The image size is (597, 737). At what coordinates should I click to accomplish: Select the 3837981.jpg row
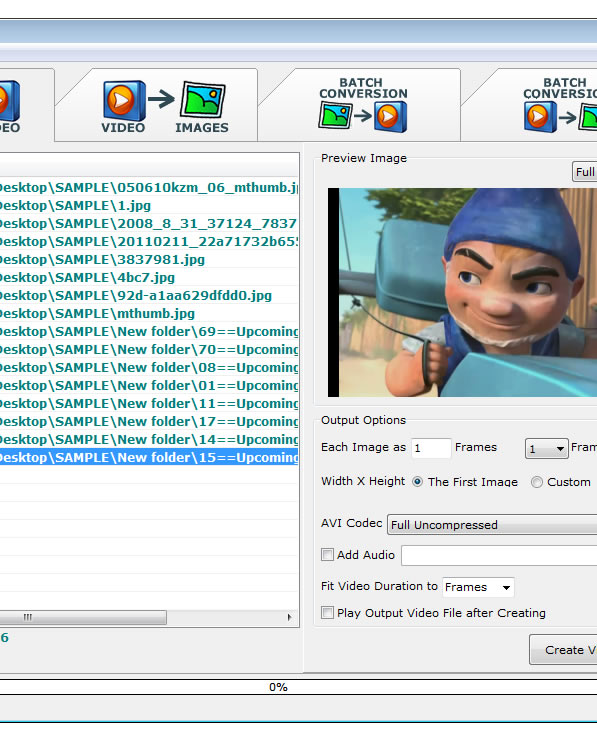pyautogui.click(x=149, y=259)
